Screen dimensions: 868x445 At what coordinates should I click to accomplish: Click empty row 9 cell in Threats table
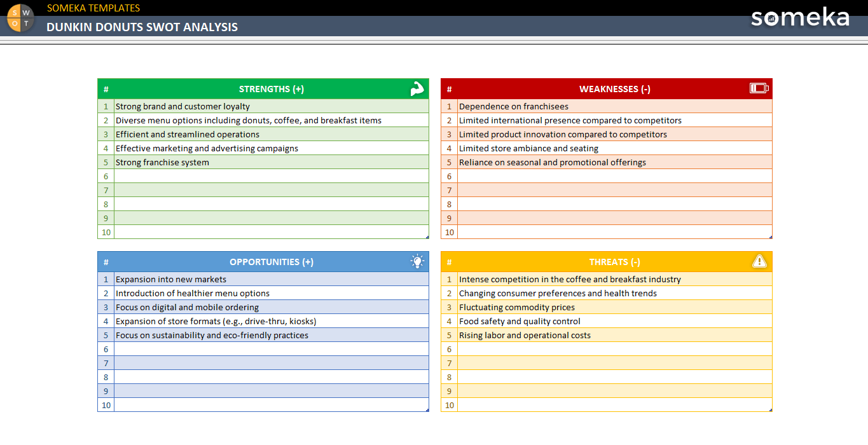[x=615, y=391]
